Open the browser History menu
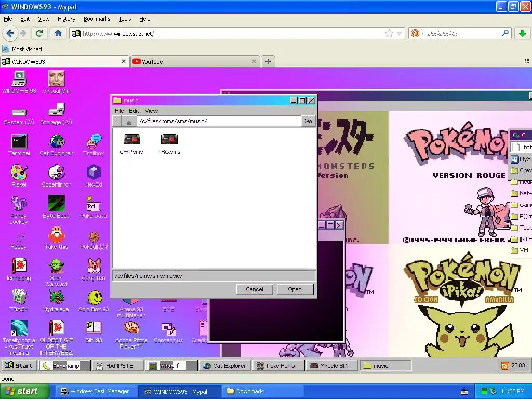 click(x=66, y=19)
